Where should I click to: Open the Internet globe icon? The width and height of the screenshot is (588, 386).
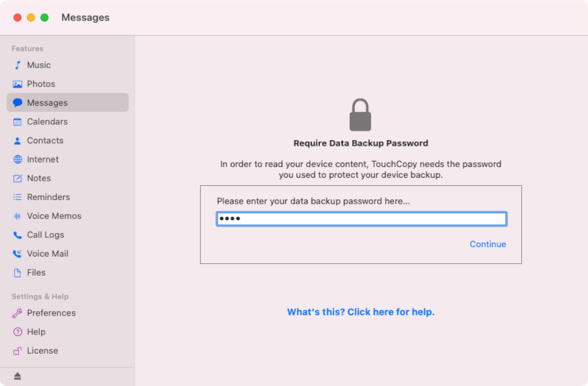tap(18, 160)
